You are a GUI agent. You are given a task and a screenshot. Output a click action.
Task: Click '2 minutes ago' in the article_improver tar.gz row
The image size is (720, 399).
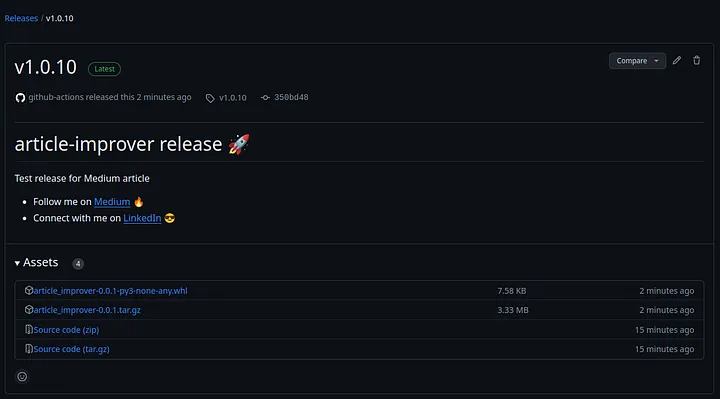point(667,310)
